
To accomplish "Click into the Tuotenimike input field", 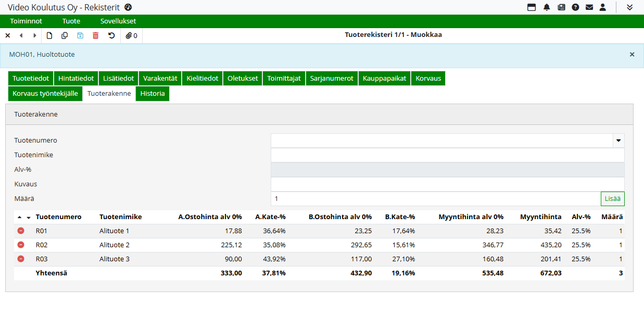I will [x=447, y=155].
